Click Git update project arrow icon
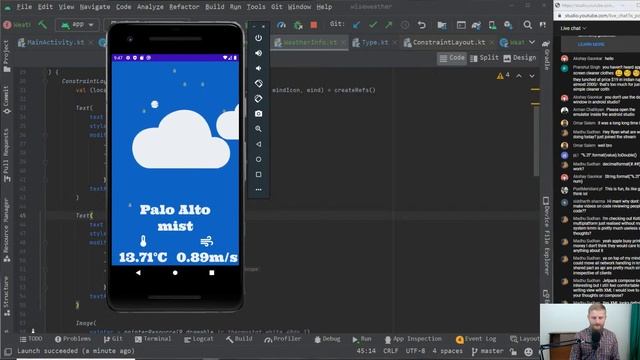 (356, 25)
